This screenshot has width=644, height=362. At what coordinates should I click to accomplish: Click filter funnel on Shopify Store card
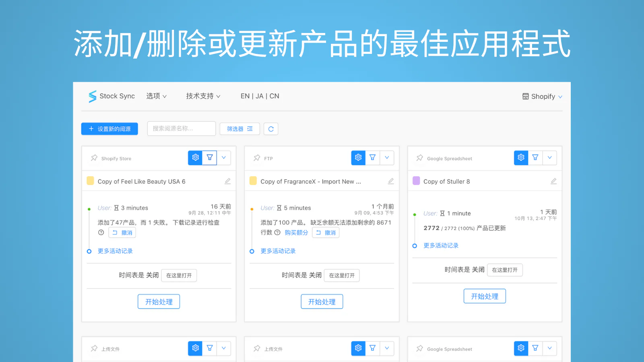210,158
